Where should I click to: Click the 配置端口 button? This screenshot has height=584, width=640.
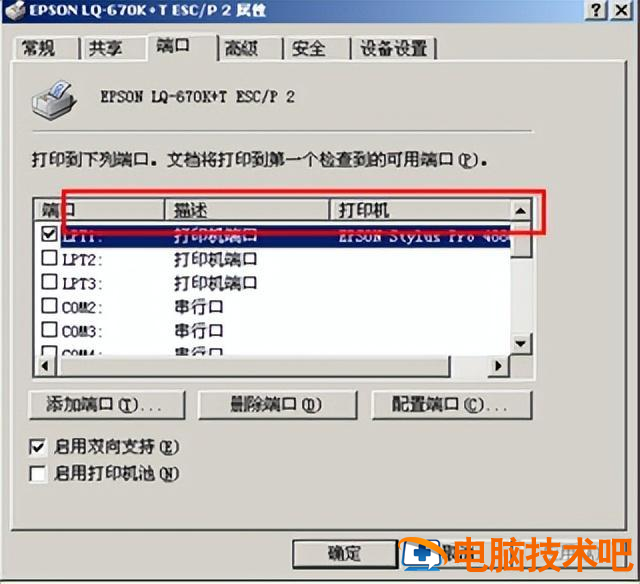pos(452,405)
